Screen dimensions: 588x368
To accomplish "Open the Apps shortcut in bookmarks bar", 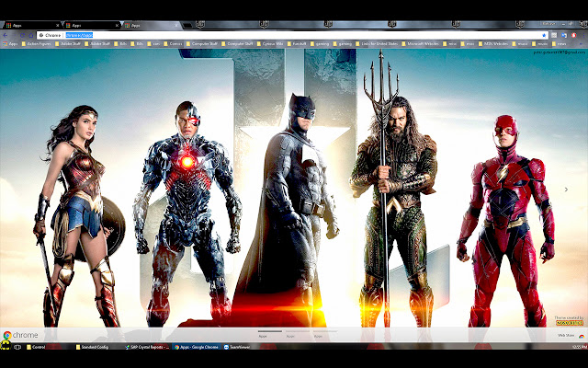I will [10, 44].
